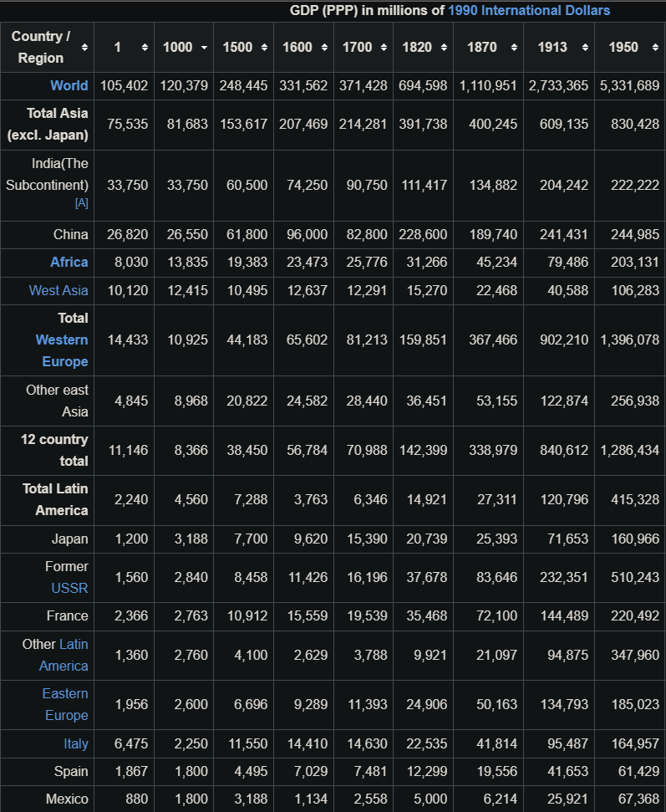Sort by year 1500 column arrows
This screenshot has width=666, height=812.
pos(264,47)
